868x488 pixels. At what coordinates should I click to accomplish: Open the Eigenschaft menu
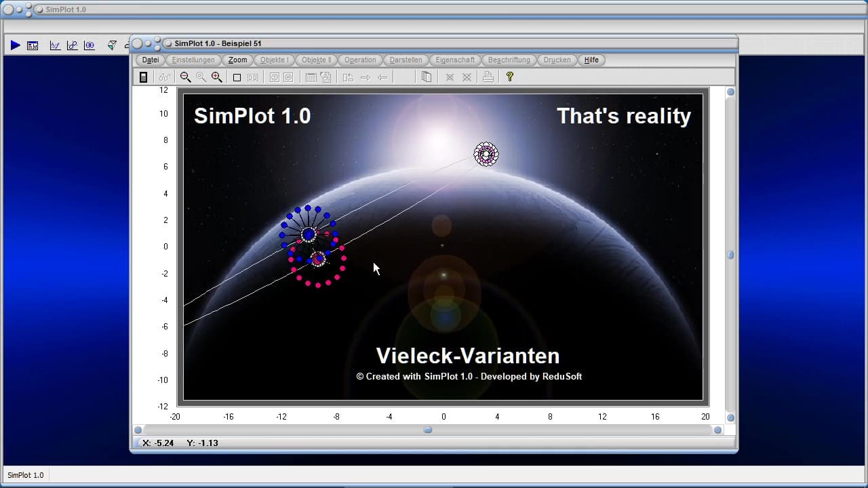point(455,60)
